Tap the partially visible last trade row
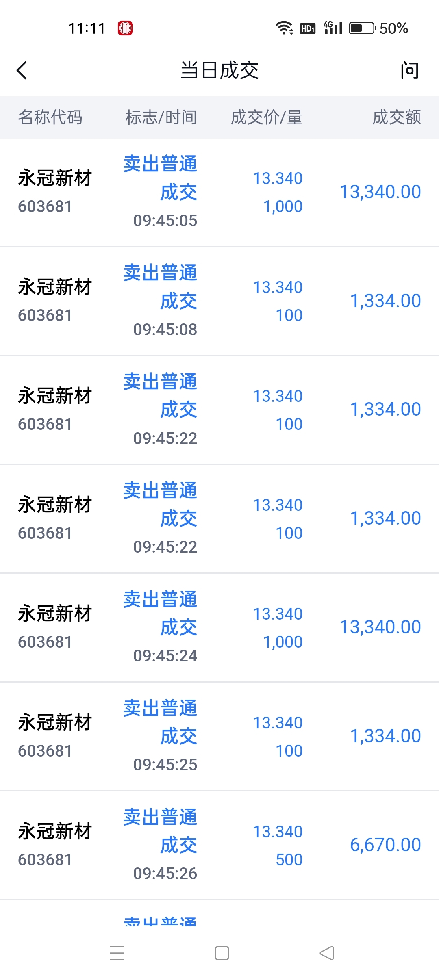 219,913
